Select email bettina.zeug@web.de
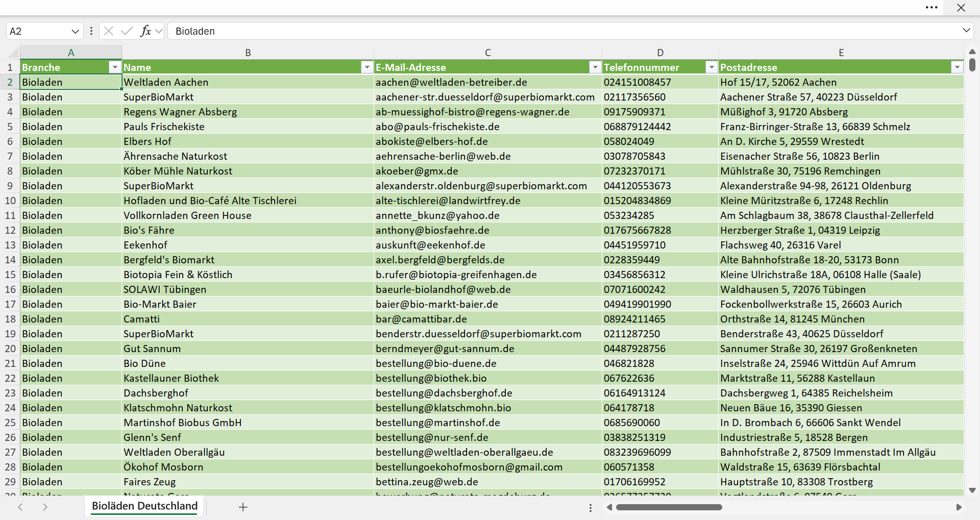Image resolution: width=980 pixels, height=520 pixels. point(488,482)
